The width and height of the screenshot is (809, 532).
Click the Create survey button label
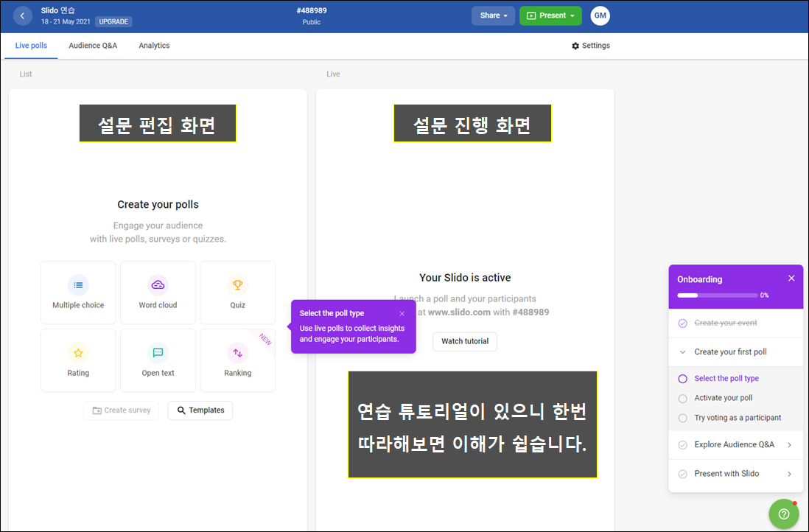(x=127, y=410)
